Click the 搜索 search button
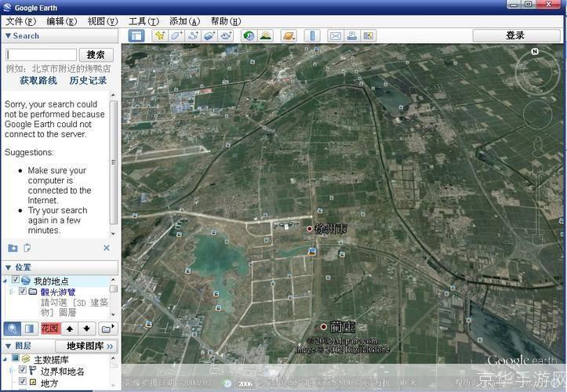The image size is (567, 392). click(96, 55)
